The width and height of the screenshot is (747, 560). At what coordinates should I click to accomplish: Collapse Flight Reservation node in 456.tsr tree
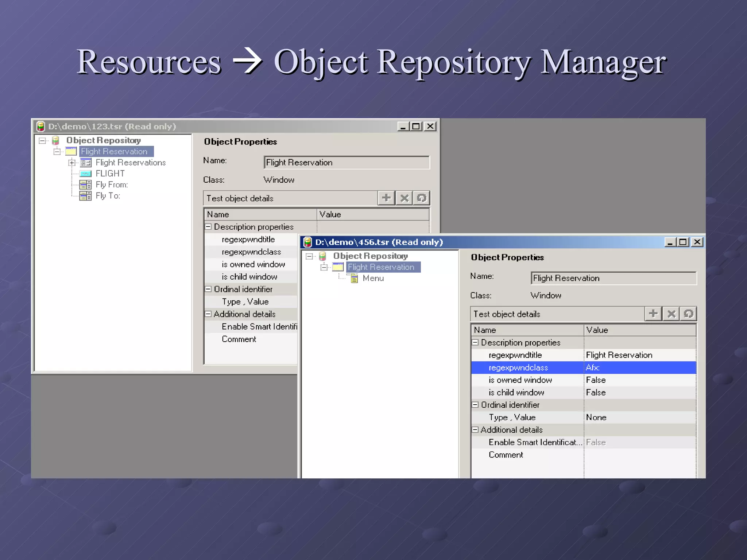[324, 267]
